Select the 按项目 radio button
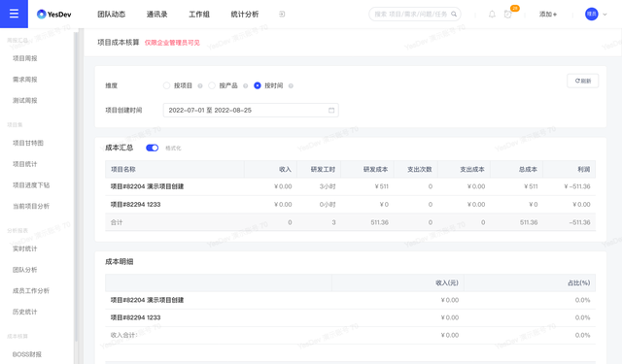 (166, 85)
